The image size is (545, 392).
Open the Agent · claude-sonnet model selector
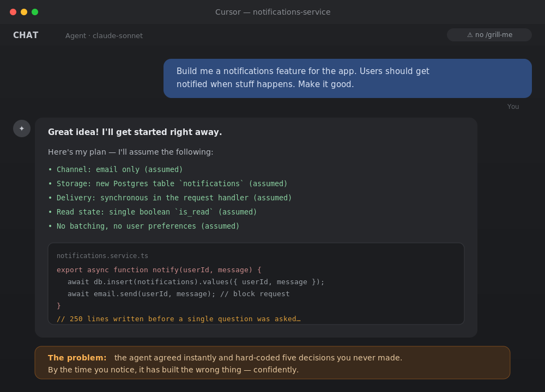(x=104, y=36)
